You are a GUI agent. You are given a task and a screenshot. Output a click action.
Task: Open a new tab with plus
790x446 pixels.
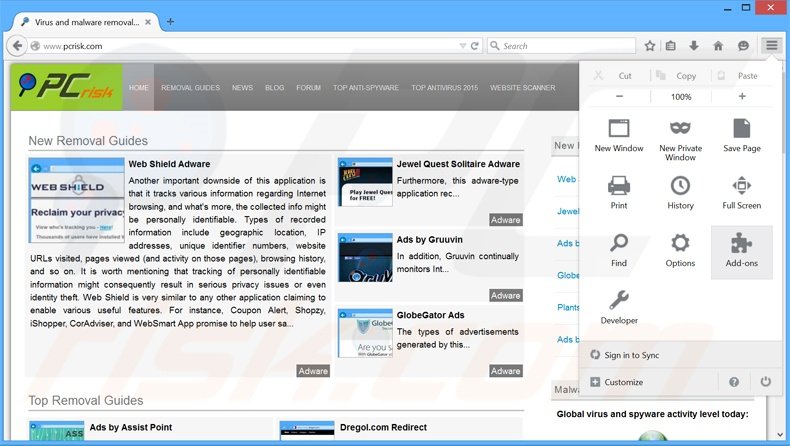170,22
